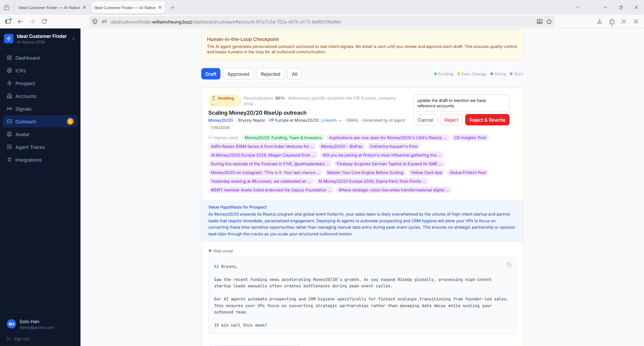Show more toolbar tools chevron icon
This screenshot has height=346, width=644.
click(624, 21)
